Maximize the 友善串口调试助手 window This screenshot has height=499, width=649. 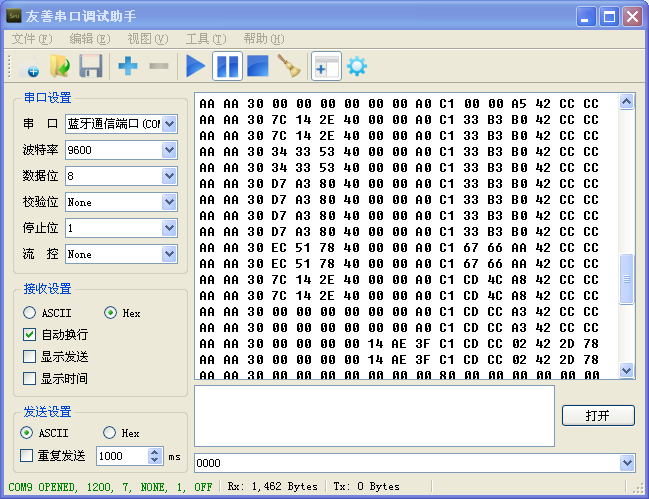coord(609,17)
